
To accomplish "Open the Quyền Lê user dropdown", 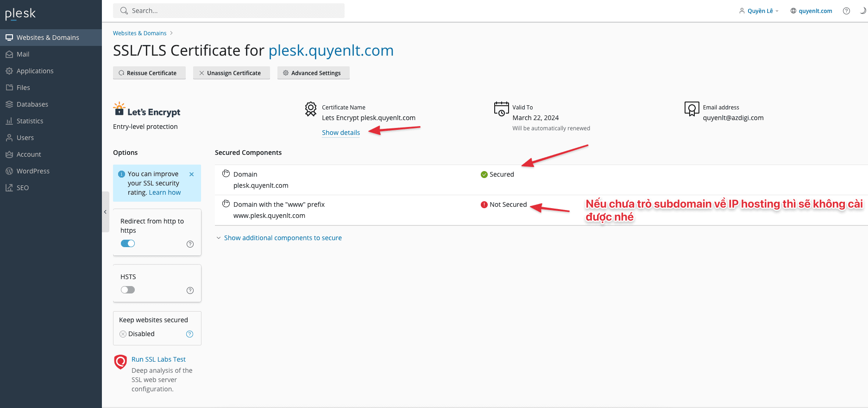I will tap(759, 11).
